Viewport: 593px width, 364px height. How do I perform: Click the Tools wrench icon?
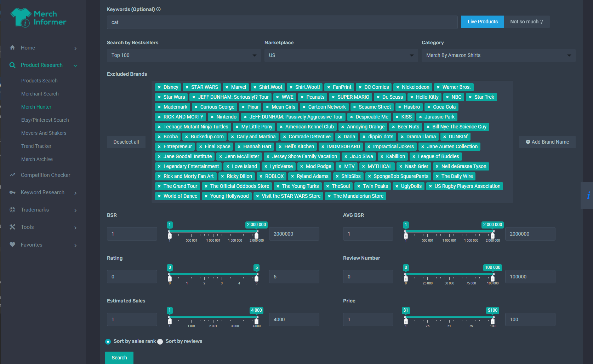click(12, 227)
